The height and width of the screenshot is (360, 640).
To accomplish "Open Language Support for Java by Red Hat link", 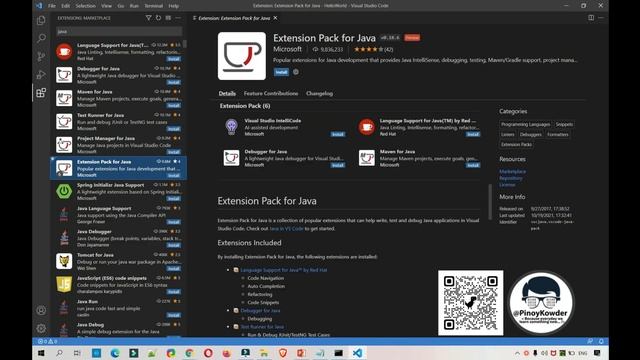I will (283, 270).
